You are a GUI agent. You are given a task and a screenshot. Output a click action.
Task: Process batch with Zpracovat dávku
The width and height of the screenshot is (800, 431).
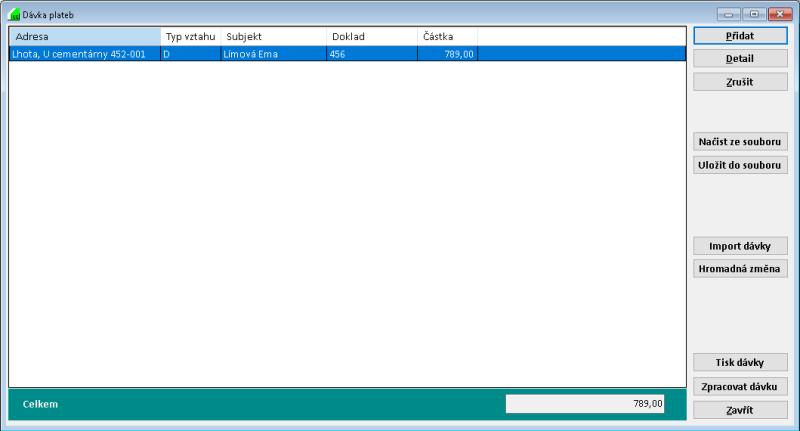(x=740, y=386)
